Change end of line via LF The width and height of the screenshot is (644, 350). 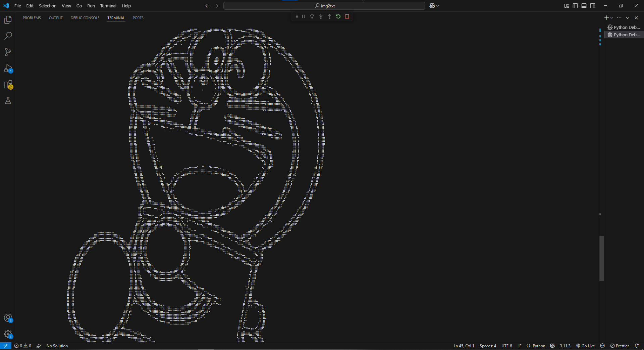pyautogui.click(x=519, y=346)
